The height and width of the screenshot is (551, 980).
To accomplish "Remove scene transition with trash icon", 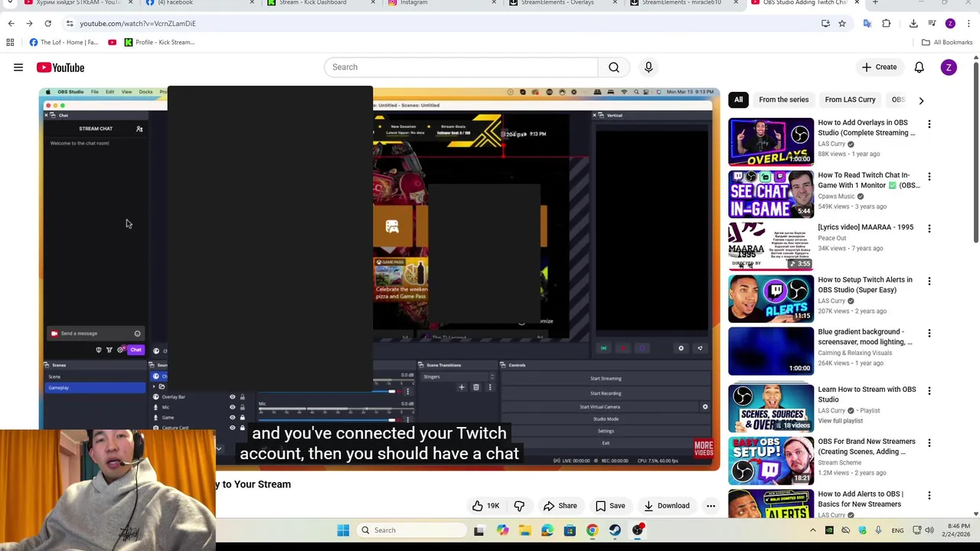I will click(475, 387).
